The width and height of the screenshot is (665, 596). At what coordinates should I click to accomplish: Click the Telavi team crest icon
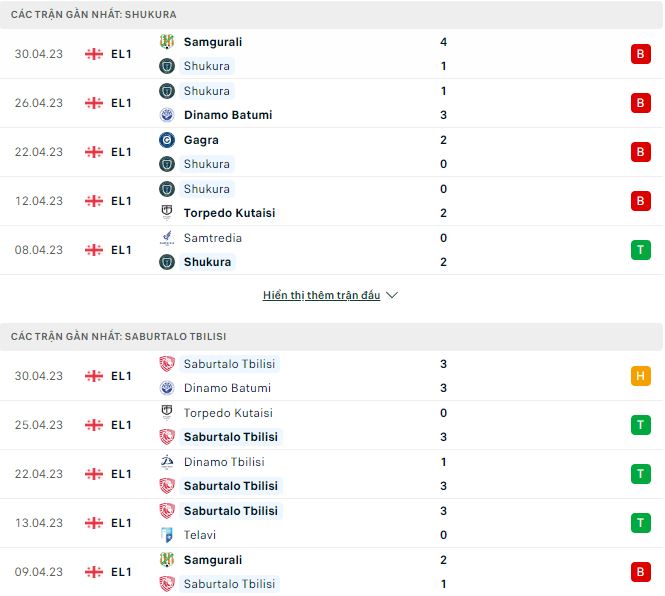point(167,535)
